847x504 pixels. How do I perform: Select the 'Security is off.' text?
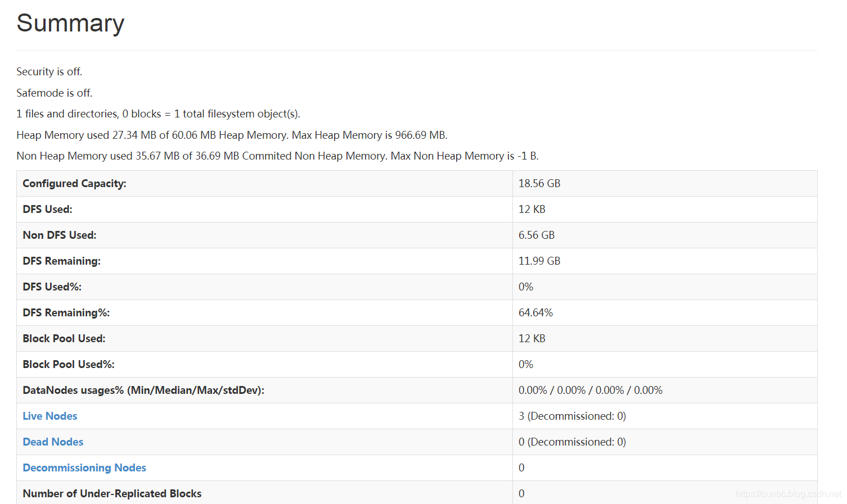point(49,71)
